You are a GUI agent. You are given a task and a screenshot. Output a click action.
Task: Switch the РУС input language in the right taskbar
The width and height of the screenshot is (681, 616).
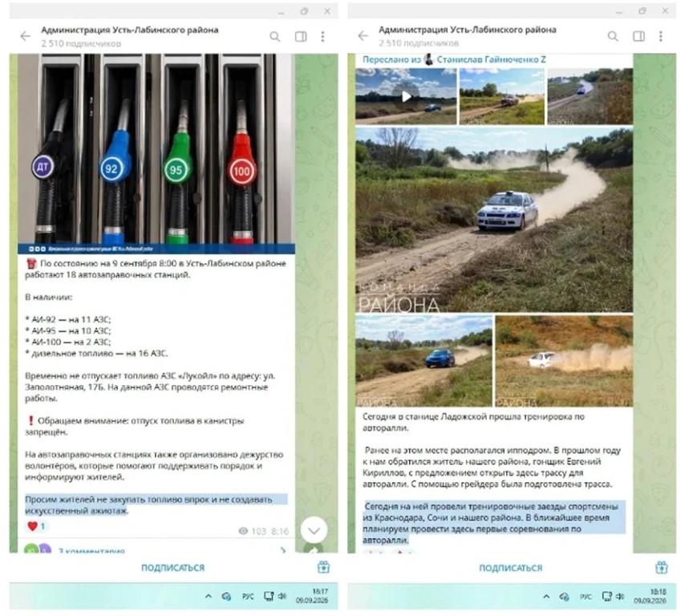[586, 597]
